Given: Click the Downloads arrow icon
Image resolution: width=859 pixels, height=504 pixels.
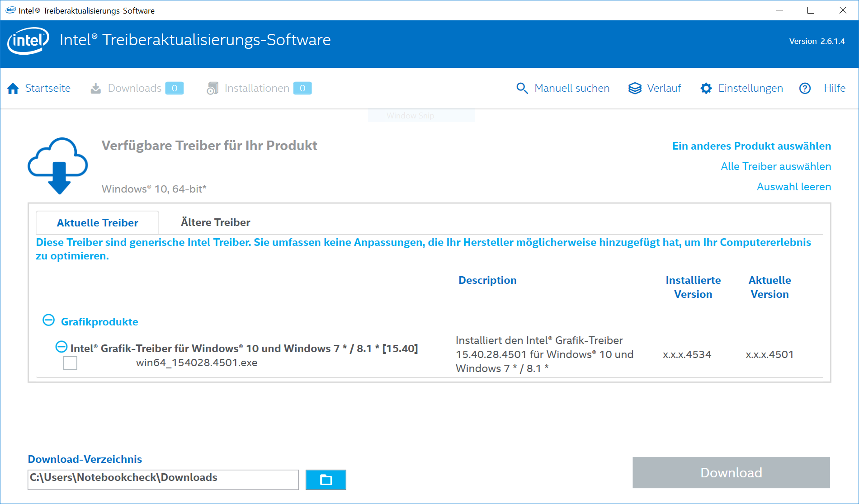Looking at the screenshot, I should [x=96, y=89].
